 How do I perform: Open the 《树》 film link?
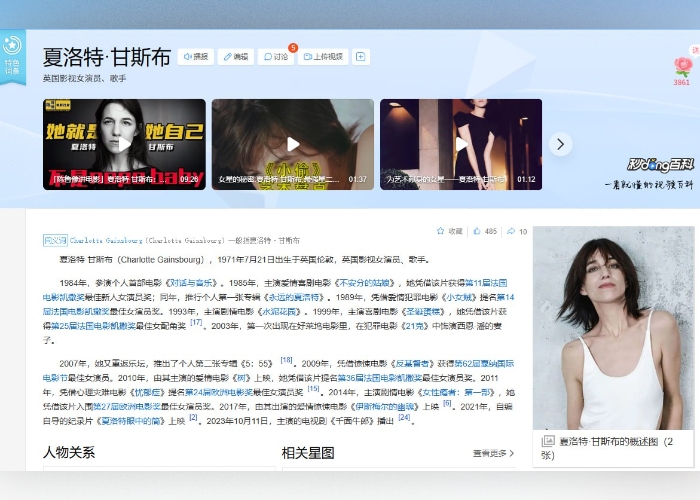241,378
